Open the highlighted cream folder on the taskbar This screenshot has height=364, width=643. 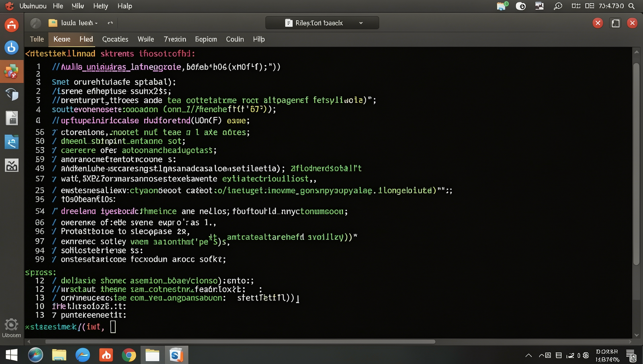point(152,355)
